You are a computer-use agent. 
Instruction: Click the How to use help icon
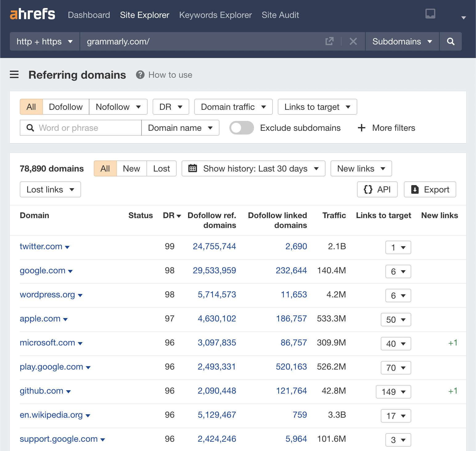(x=140, y=75)
